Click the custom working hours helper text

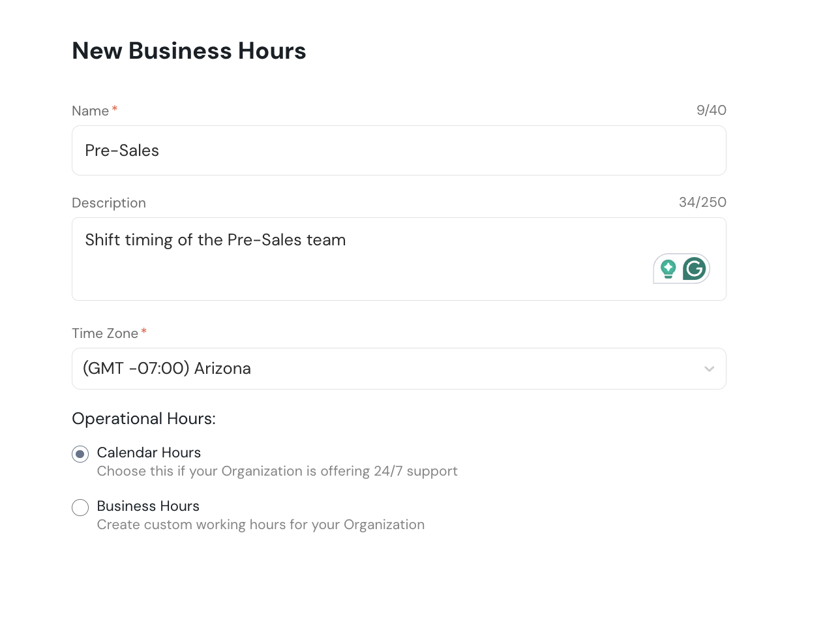tap(260, 525)
